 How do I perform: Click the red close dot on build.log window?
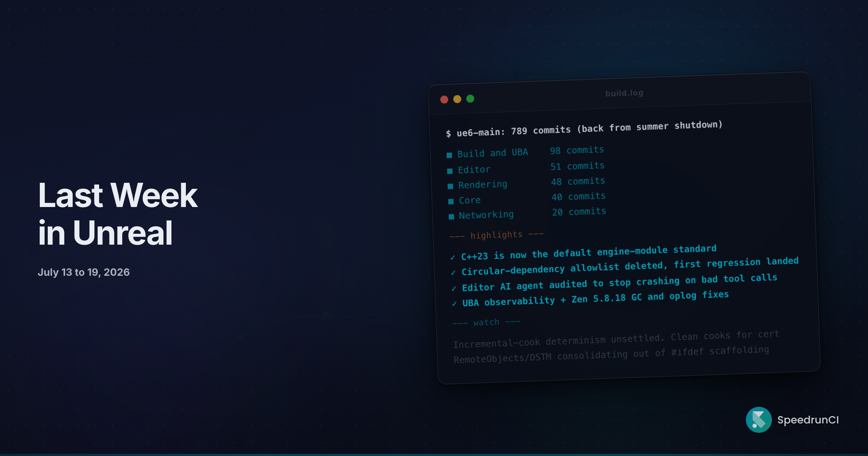[444, 100]
